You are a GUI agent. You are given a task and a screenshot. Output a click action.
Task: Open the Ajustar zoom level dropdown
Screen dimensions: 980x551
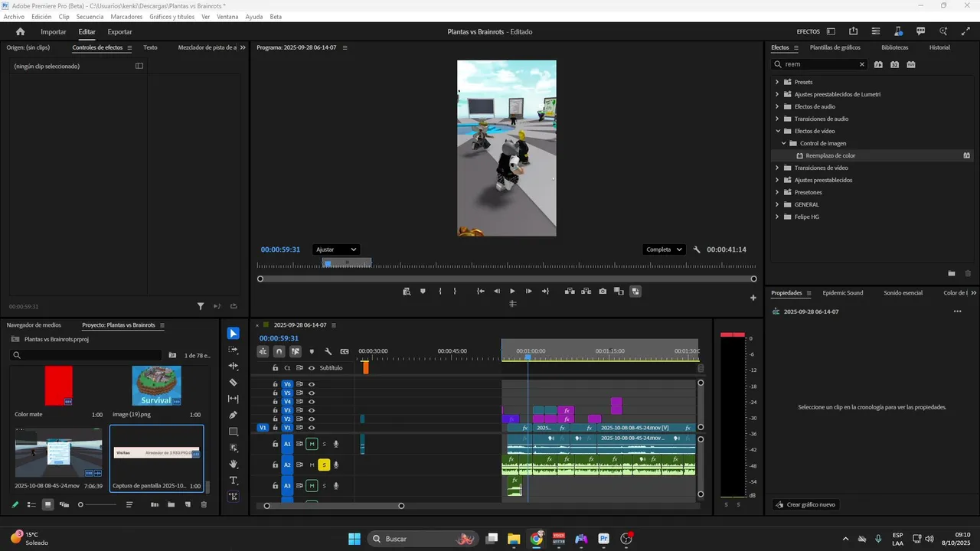(335, 249)
